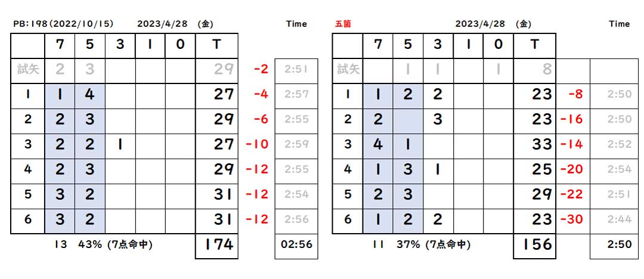
Task: Click right table round 3 seven-point cell showing 4
Action: pos(378,145)
